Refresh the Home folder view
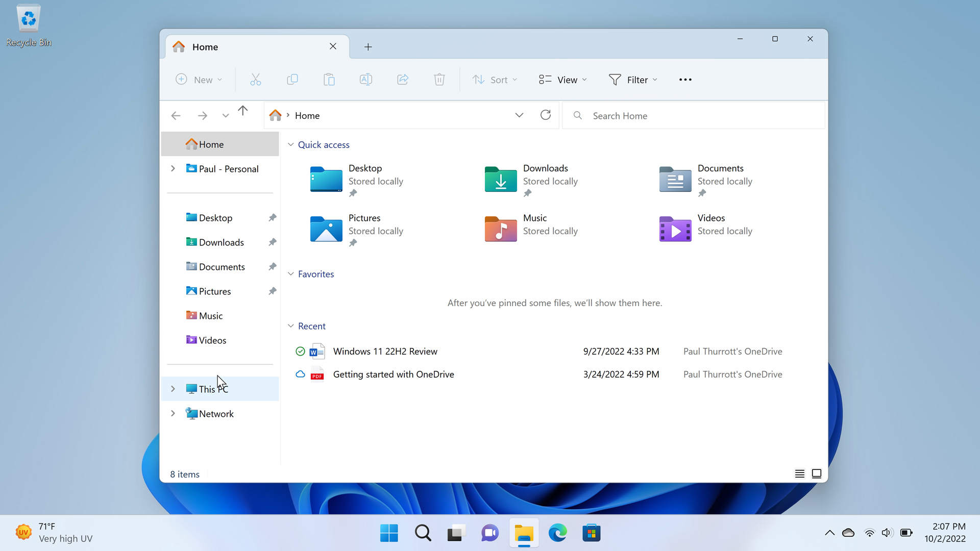The width and height of the screenshot is (980, 551). coord(546,115)
